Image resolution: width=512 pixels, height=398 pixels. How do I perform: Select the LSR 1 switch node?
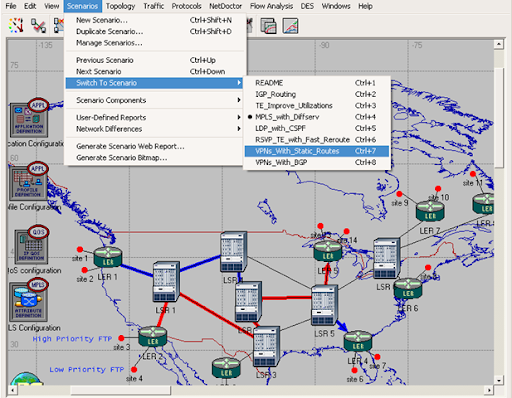point(166,282)
